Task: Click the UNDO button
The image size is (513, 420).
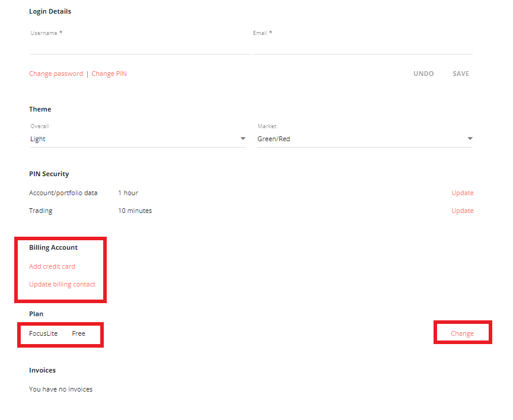Action: click(423, 74)
